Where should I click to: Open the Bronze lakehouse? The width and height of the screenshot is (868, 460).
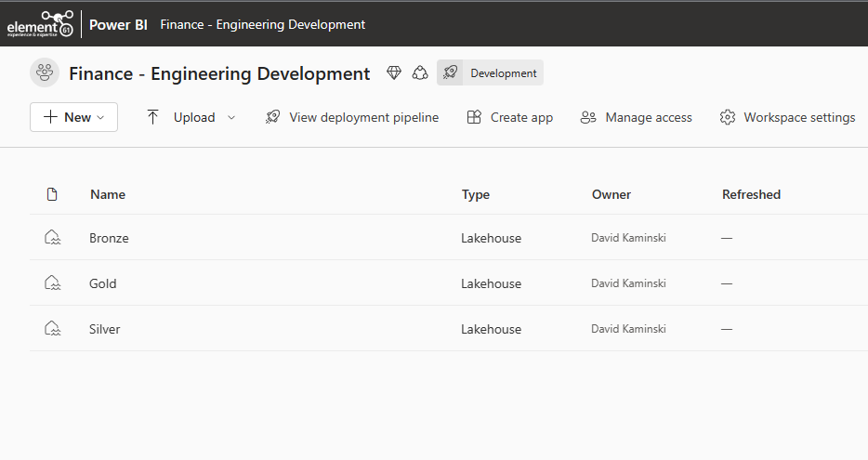pos(109,238)
